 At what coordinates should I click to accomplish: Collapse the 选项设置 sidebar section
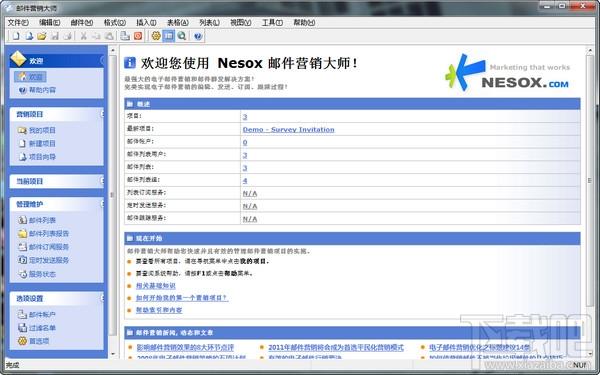click(102, 298)
